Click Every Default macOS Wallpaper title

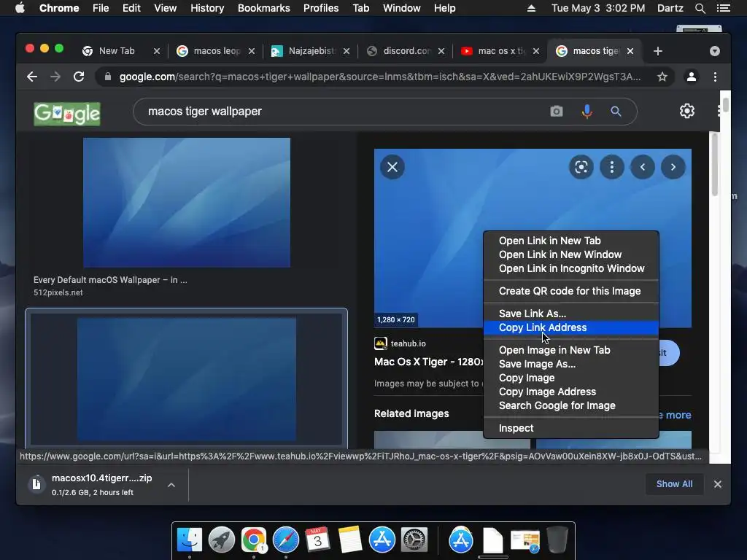(110, 280)
